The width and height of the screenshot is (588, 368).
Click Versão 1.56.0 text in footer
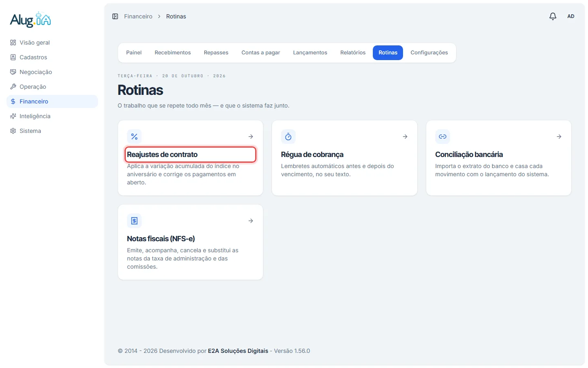(292, 351)
